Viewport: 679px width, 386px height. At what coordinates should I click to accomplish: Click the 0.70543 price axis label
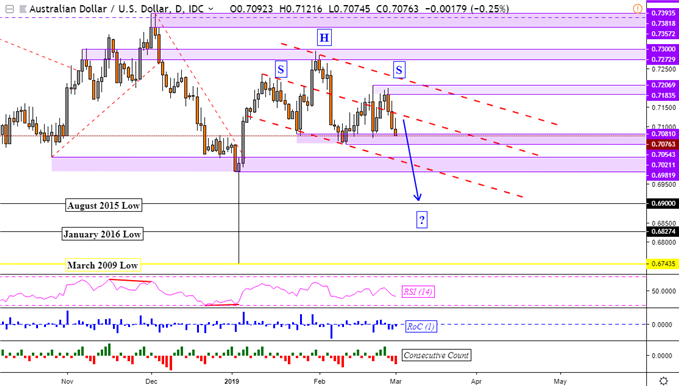tap(663, 154)
